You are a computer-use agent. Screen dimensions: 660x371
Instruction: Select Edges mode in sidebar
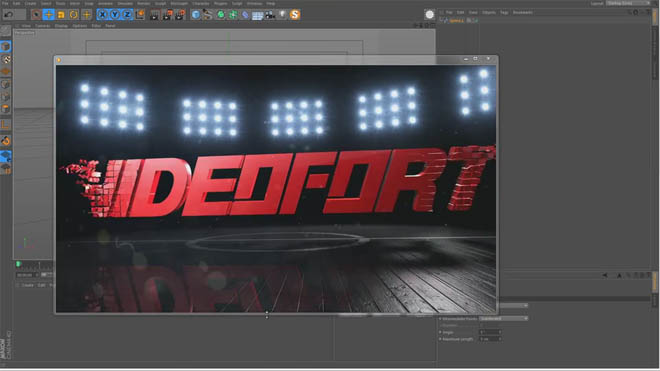pyautogui.click(x=5, y=96)
